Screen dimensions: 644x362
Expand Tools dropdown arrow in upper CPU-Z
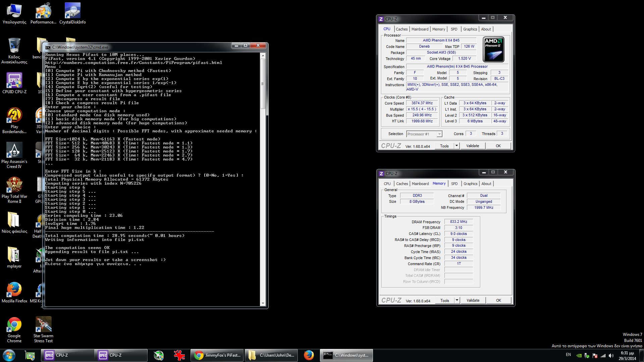(457, 146)
